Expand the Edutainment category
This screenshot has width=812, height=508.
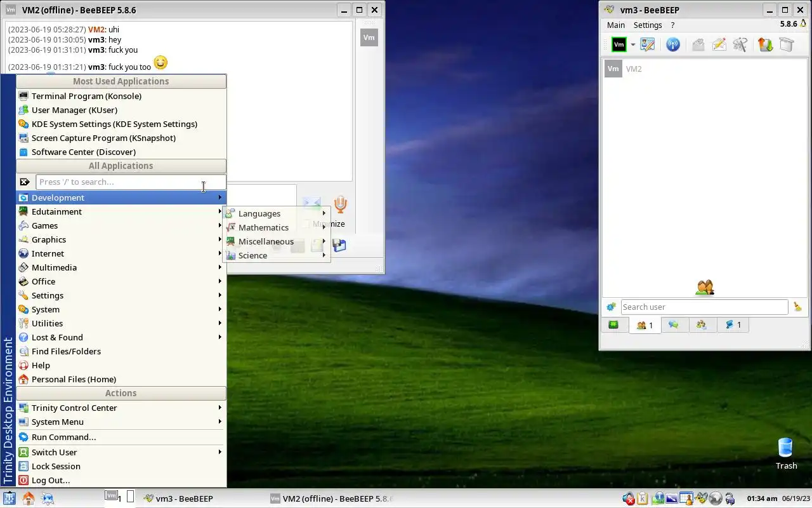point(121,211)
